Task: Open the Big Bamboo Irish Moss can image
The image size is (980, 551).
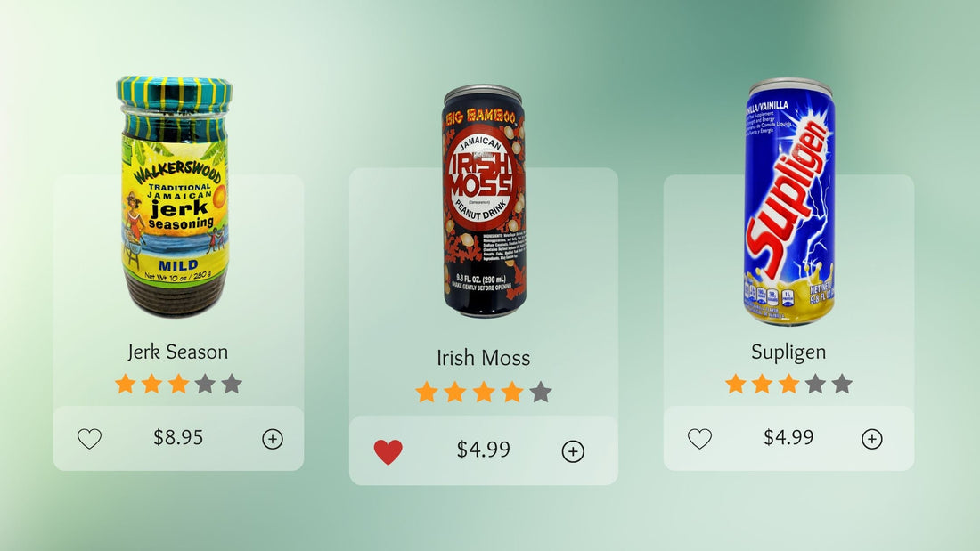Action: click(x=485, y=201)
